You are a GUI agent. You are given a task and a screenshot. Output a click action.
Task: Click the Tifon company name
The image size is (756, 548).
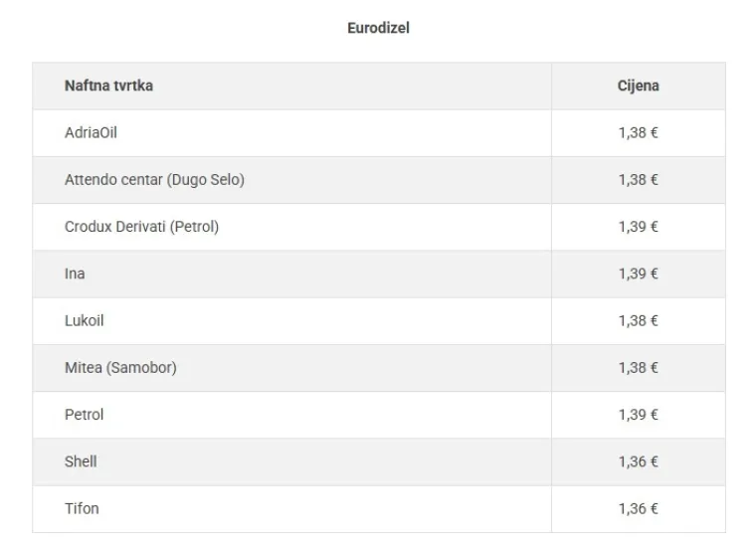pos(82,508)
